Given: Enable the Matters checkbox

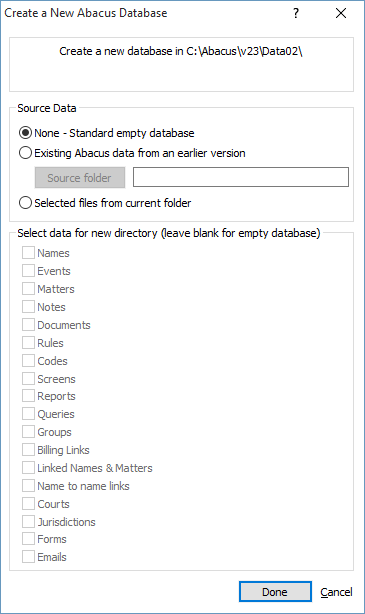Looking at the screenshot, I should [28, 289].
